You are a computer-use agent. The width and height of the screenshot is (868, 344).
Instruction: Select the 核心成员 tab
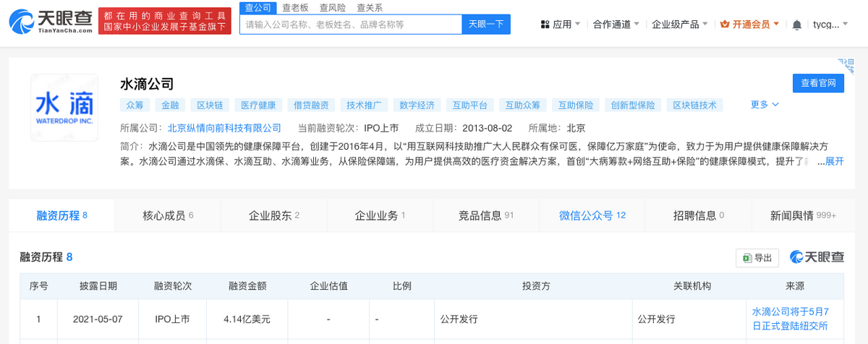(168, 215)
